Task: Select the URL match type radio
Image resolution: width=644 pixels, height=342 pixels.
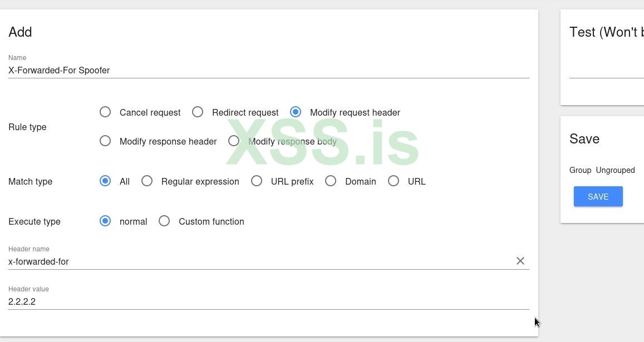Action: tap(394, 181)
